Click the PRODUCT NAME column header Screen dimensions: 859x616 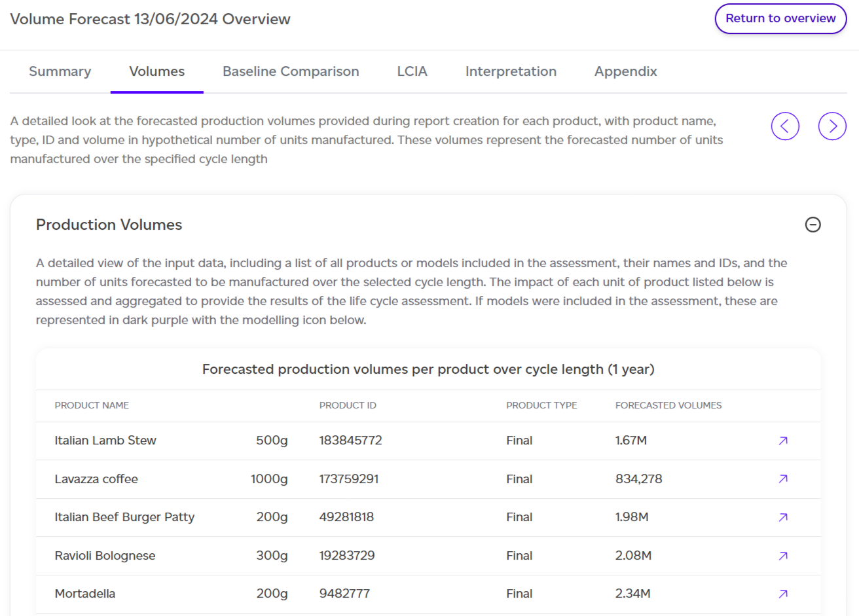coord(92,405)
